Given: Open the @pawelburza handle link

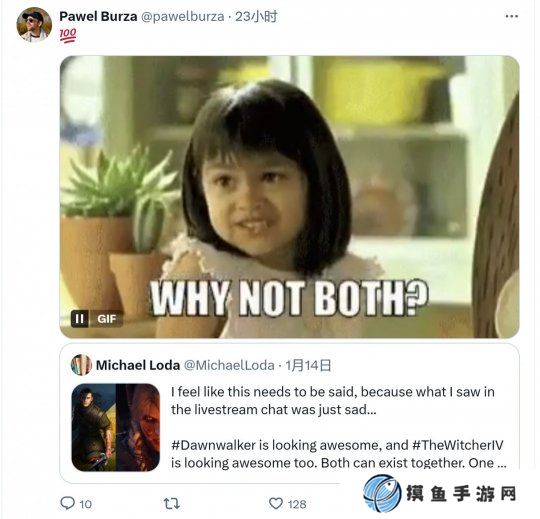Looking at the screenshot, I should pyautogui.click(x=183, y=17).
